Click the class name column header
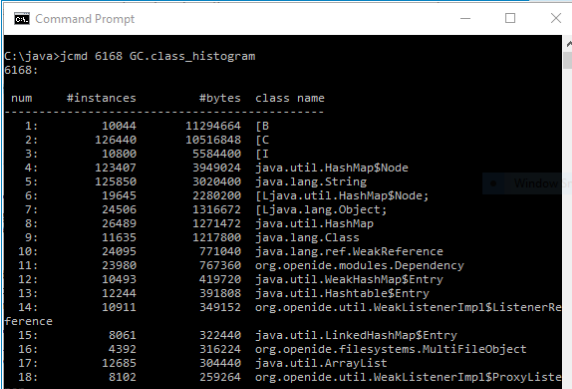 290,98
